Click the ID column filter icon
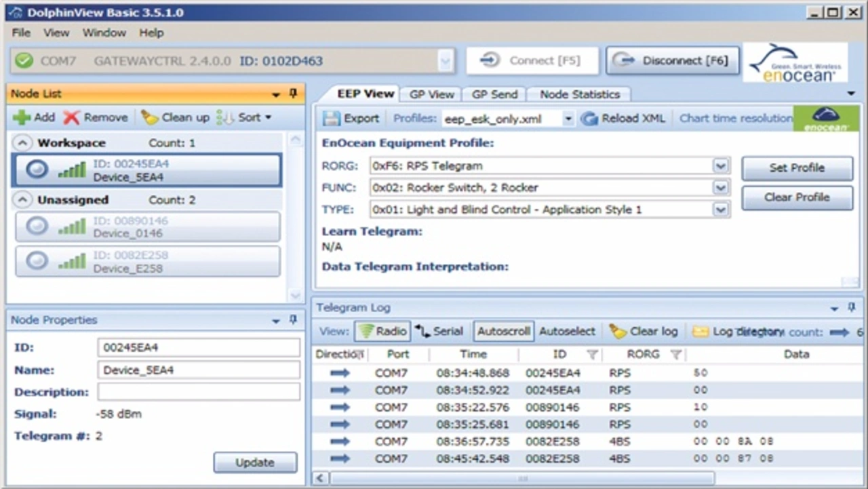This screenshot has height=489, width=868. click(592, 355)
